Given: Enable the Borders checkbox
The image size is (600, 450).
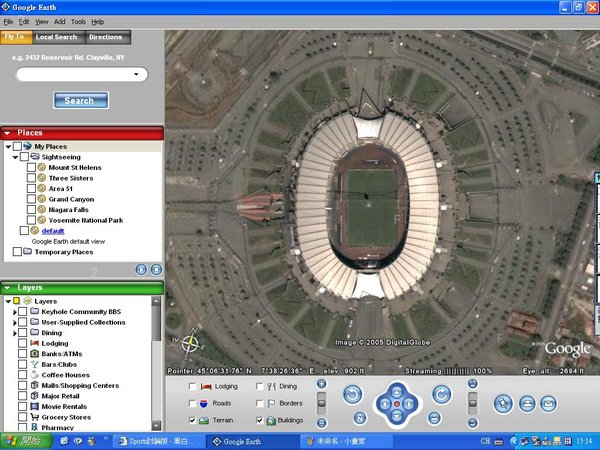Looking at the screenshot, I should point(259,403).
